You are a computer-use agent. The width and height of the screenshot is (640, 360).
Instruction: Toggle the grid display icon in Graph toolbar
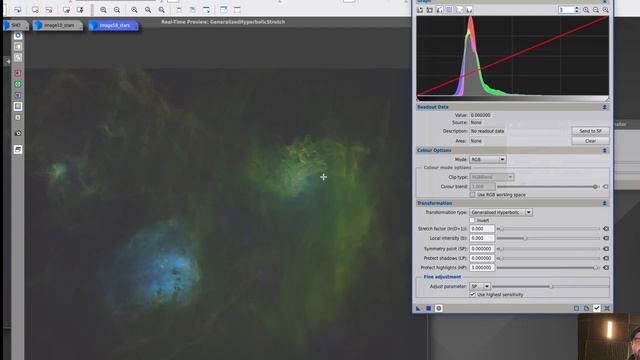[449, 9]
